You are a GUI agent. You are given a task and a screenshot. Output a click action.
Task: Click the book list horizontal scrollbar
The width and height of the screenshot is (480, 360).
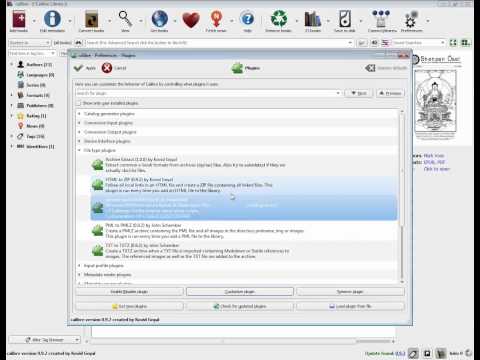click(x=240, y=341)
